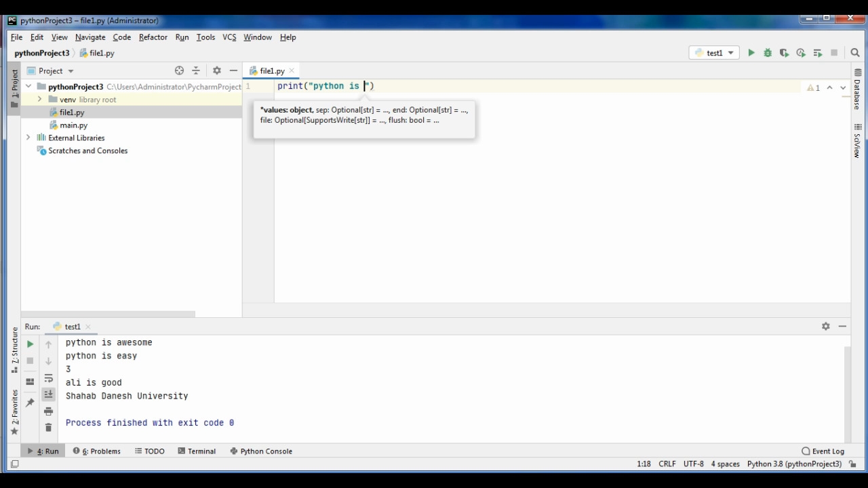Click Python 3.8 interpreter selector
The height and width of the screenshot is (488, 868).
(x=794, y=464)
